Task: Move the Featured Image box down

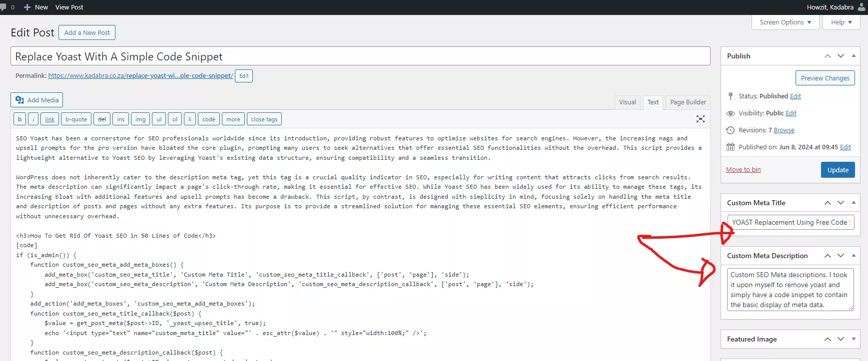Action: [841, 339]
